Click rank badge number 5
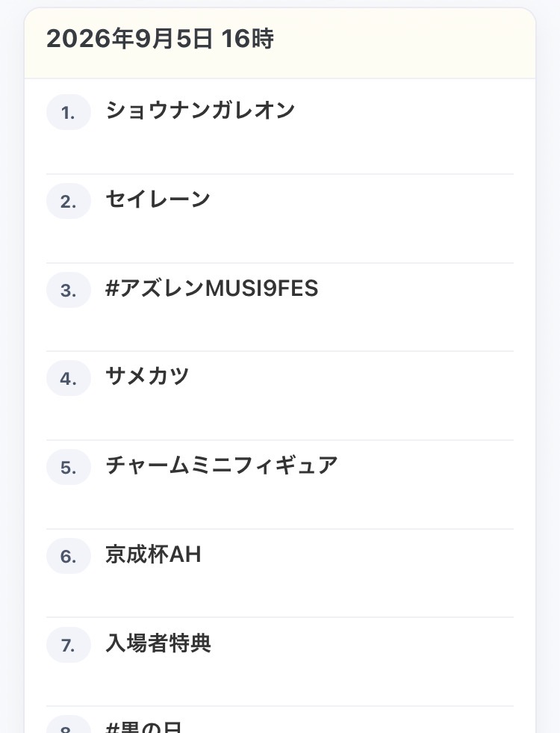Screen dimensions: 560x733 pos(68,467)
